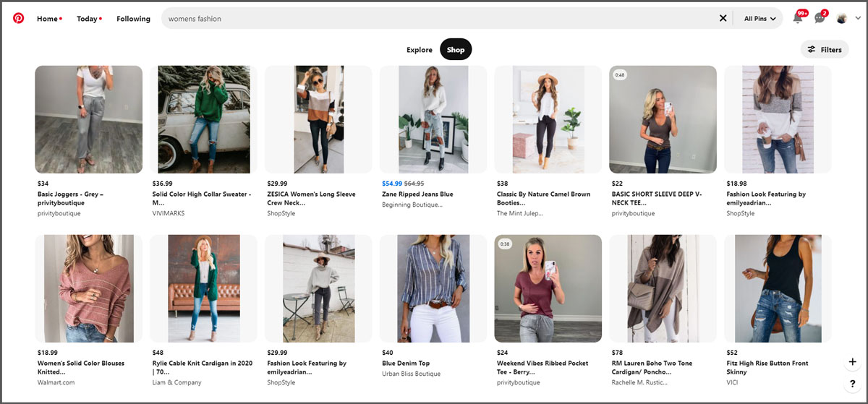Click Beginning Boutique seller name

(412, 205)
